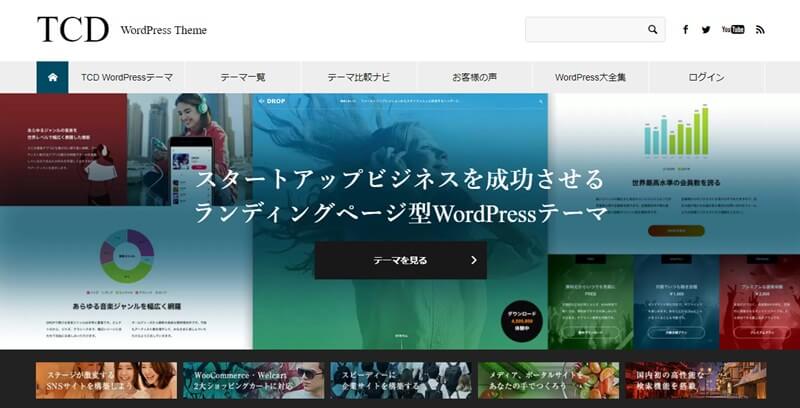800x408 pixels.
Task: Click the DROP logo in hero preview
Action: 272,101
